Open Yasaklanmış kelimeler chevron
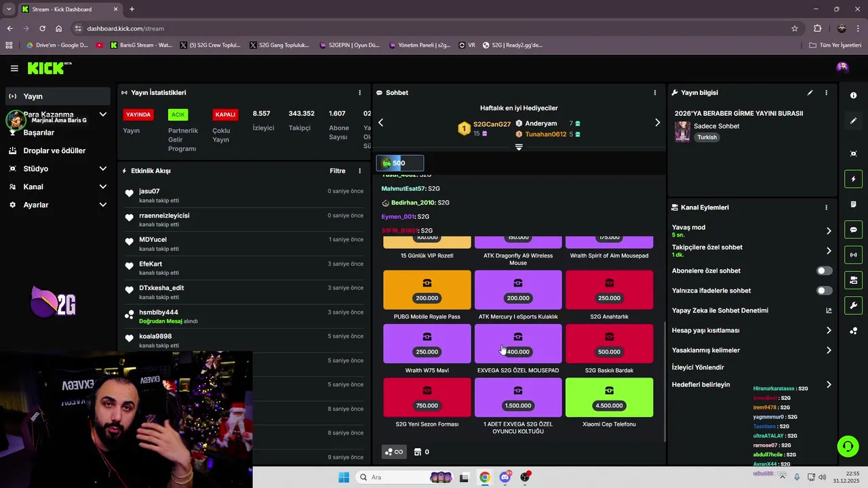Image resolution: width=868 pixels, height=488 pixels. tap(828, 350)
